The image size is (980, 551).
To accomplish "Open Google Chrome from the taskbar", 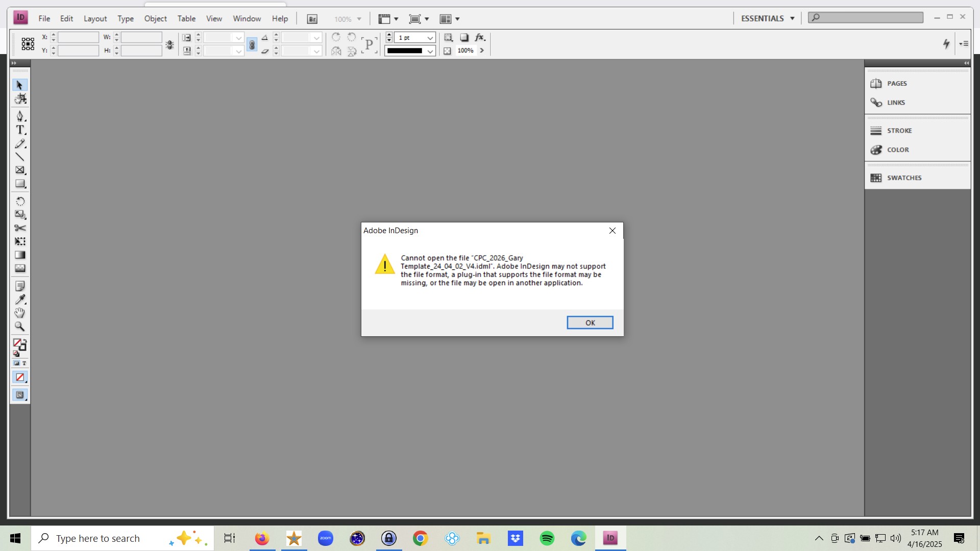I will 421,538.
